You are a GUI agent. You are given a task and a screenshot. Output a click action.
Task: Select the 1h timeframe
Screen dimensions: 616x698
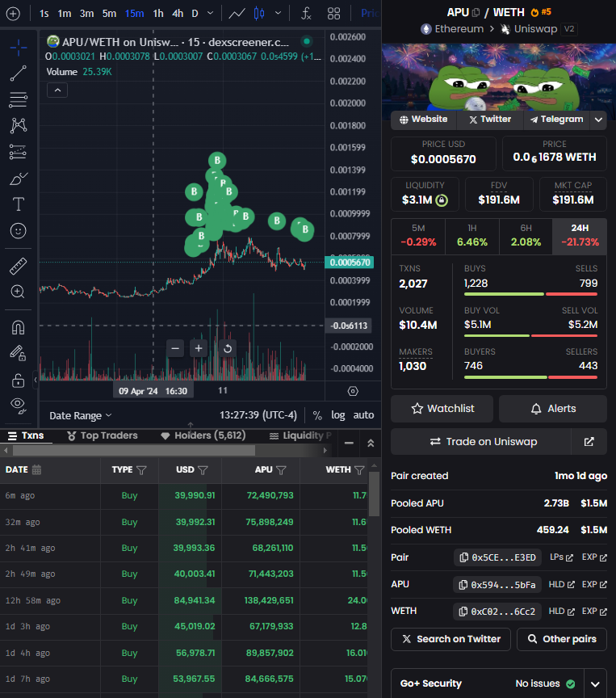click(158, 14)
